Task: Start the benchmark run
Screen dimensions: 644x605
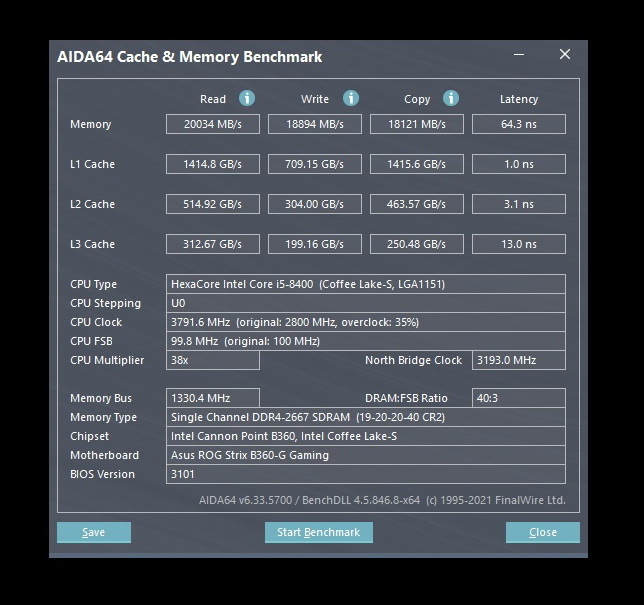Action: coord(318,532)
